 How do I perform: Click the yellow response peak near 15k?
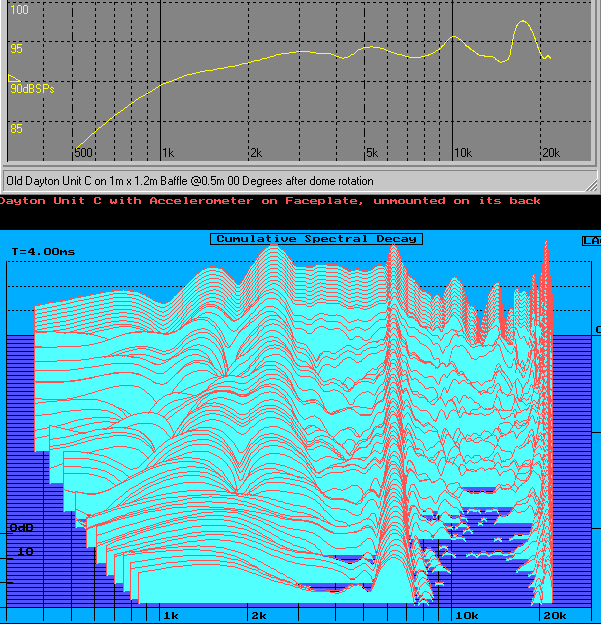[x=522, y=22]
